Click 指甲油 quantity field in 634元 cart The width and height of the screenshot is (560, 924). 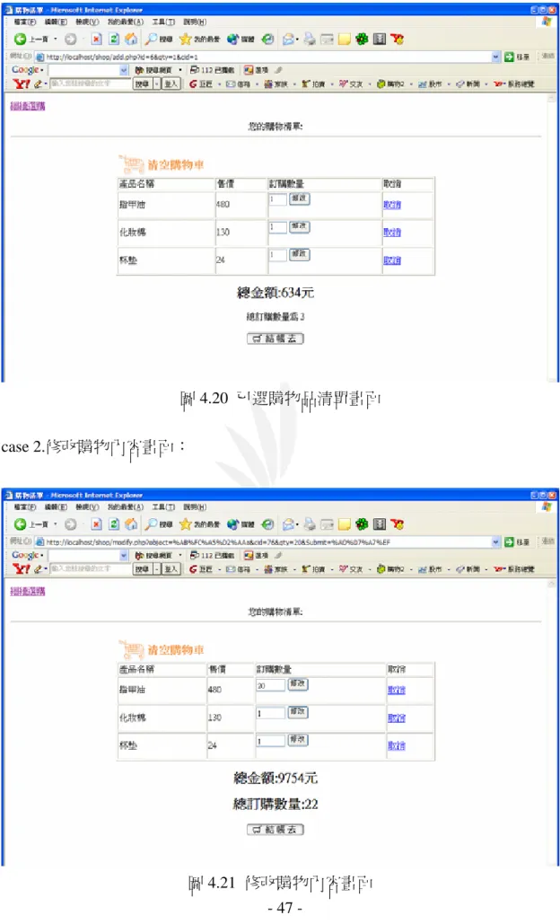point(277,199)
